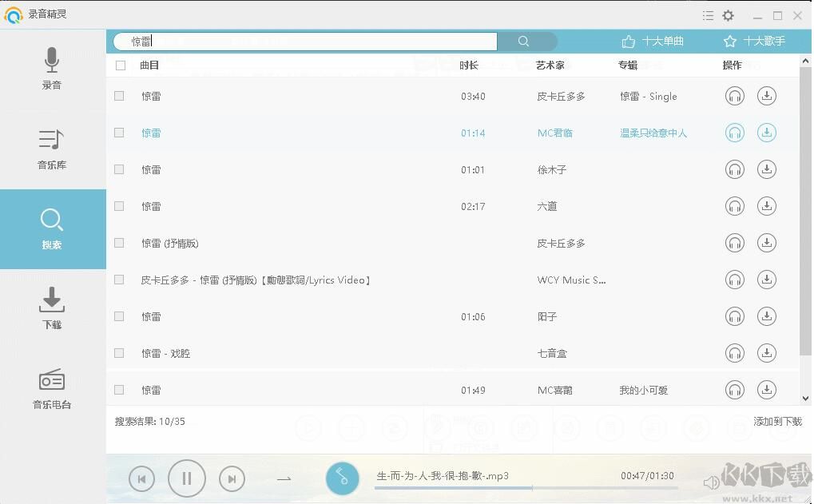Toggle the select-all checkbox in column header
814x504 pixels.
pyautogui.click(x=120, y=65)
